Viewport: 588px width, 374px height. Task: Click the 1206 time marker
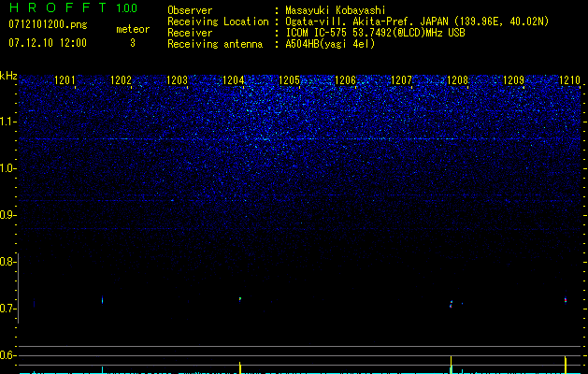[345, 79]
